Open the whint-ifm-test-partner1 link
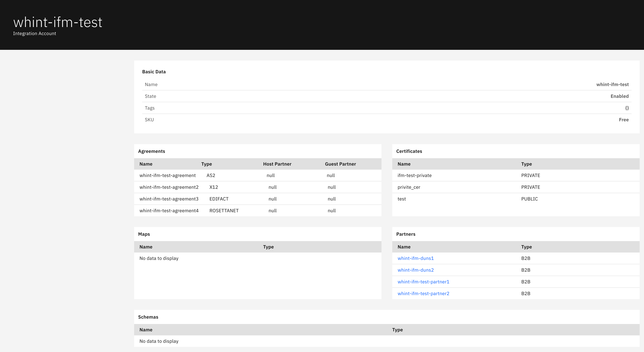 tap(423, 282)
